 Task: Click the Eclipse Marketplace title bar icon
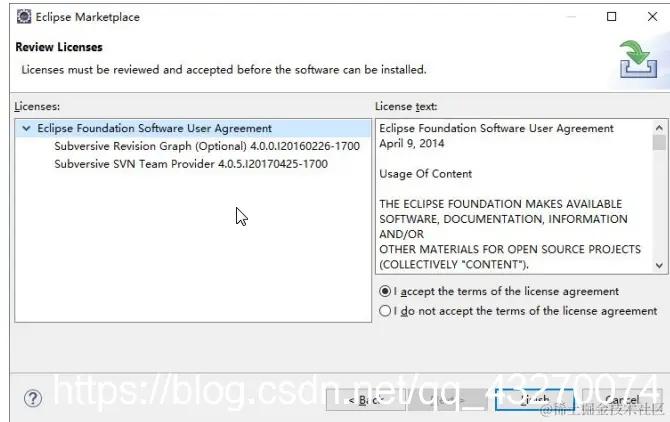[24, 17]
